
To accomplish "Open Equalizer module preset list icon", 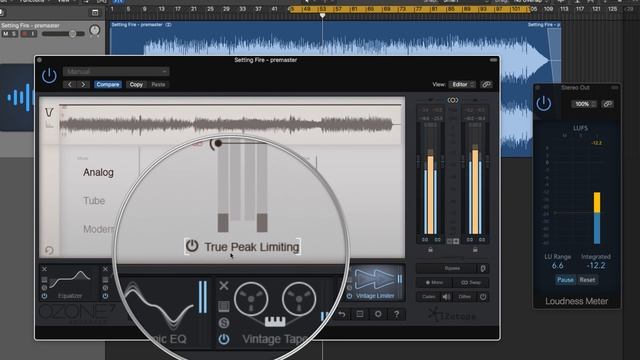I will tap(44, 280).
